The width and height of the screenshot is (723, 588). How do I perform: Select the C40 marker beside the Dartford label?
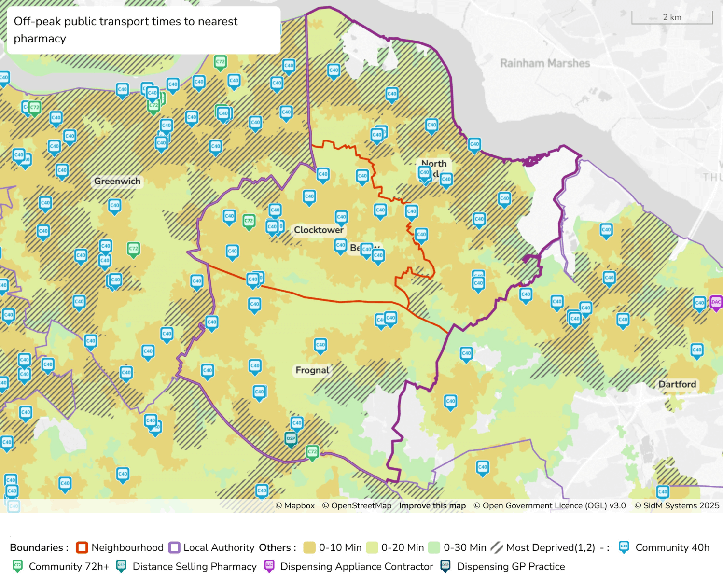(x=697, y=350)
